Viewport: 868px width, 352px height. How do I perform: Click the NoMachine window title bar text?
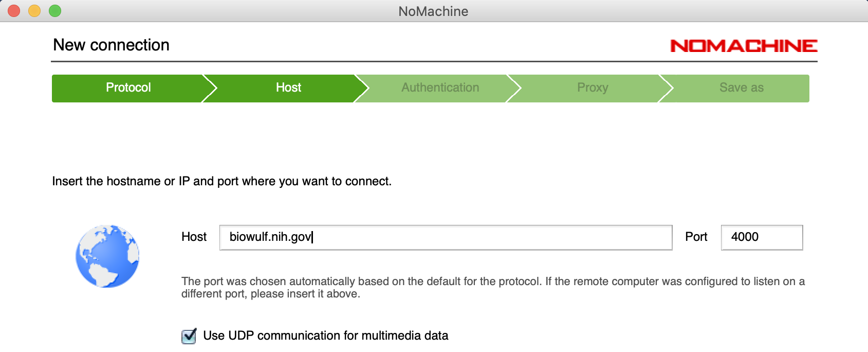433,11
